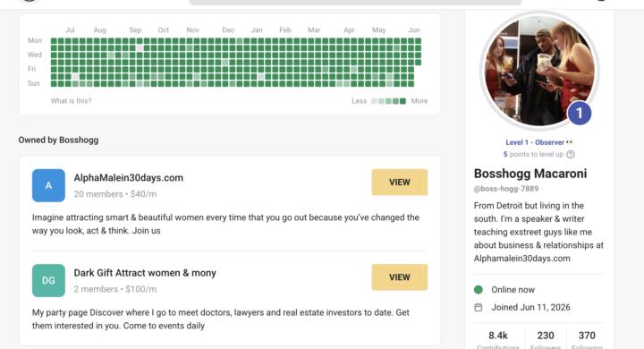Click the blue 'A' AlphaMalein30days group icon

point(48,185)
